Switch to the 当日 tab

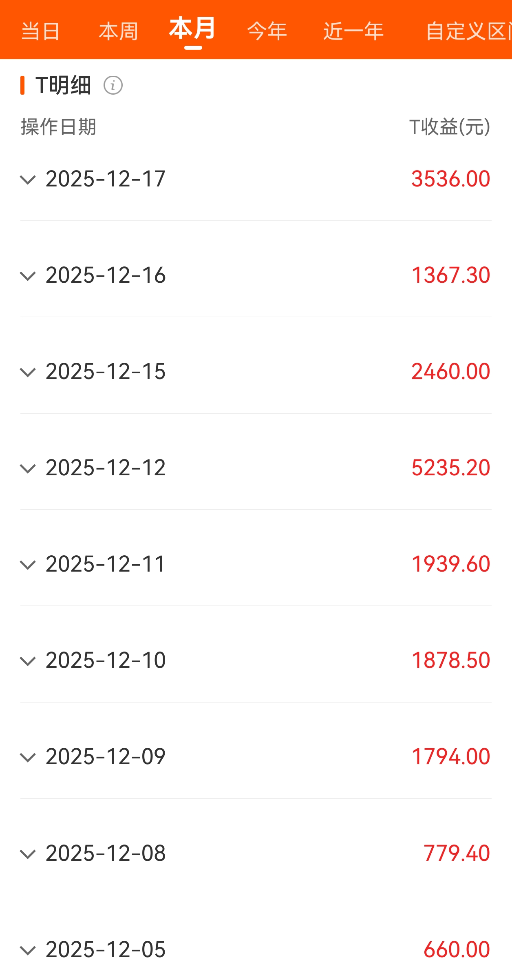40,31
